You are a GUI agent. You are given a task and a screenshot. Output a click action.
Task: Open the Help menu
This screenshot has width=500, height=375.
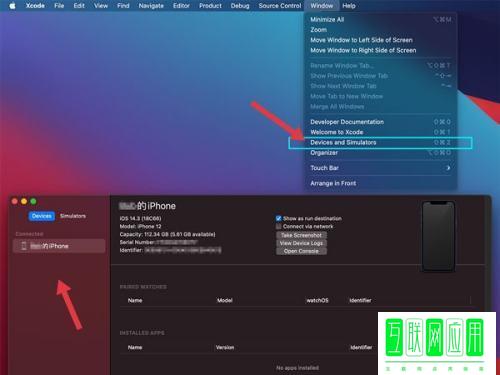[349, 6]
